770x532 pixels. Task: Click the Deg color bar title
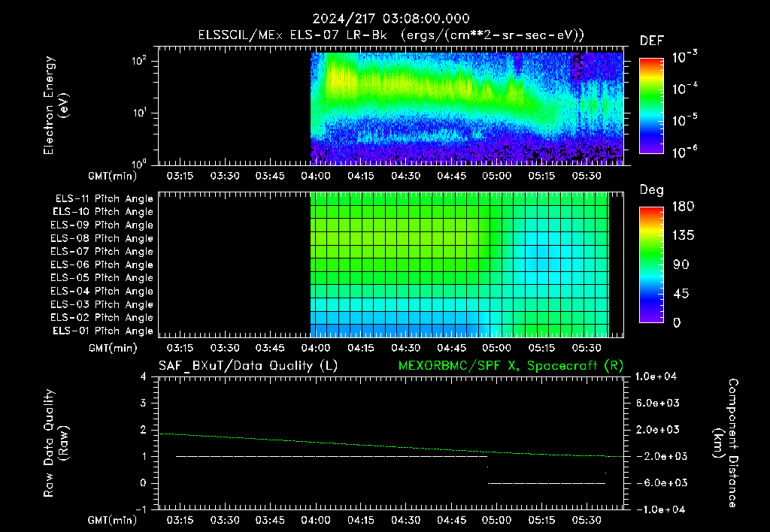point(652,190)
